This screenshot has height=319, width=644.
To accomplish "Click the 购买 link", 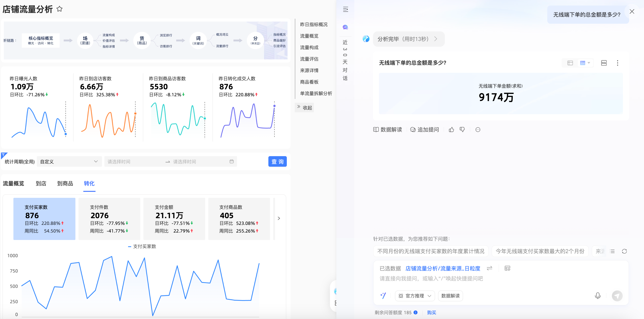I will point(431,313).
